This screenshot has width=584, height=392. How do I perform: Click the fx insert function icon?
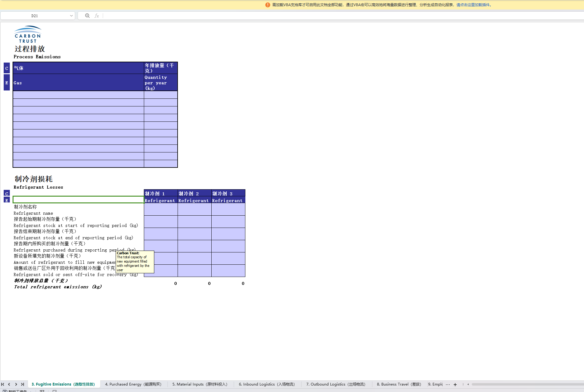point(97,16)
